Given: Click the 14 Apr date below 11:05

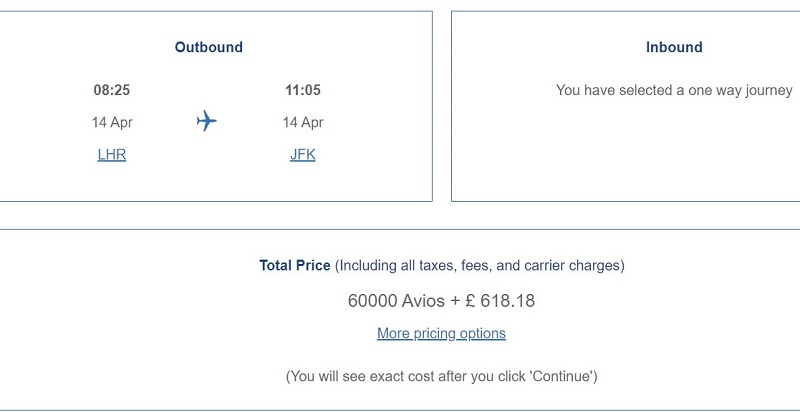Looking at the screenshot, I should [303, 122].
